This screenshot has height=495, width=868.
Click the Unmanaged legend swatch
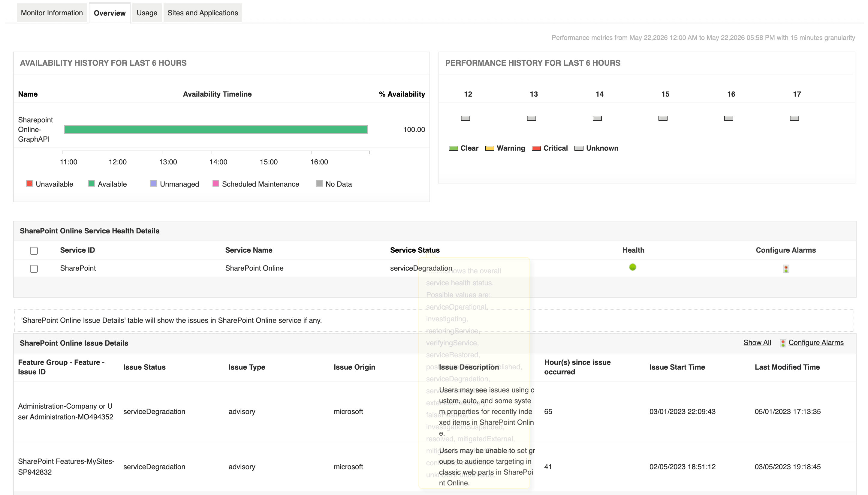click(x=154, y=184)
